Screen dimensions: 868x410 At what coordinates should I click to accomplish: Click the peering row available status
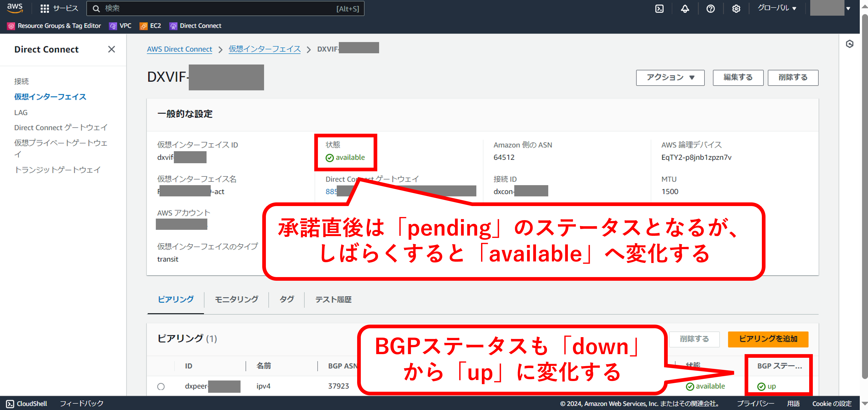click(705, 386)
